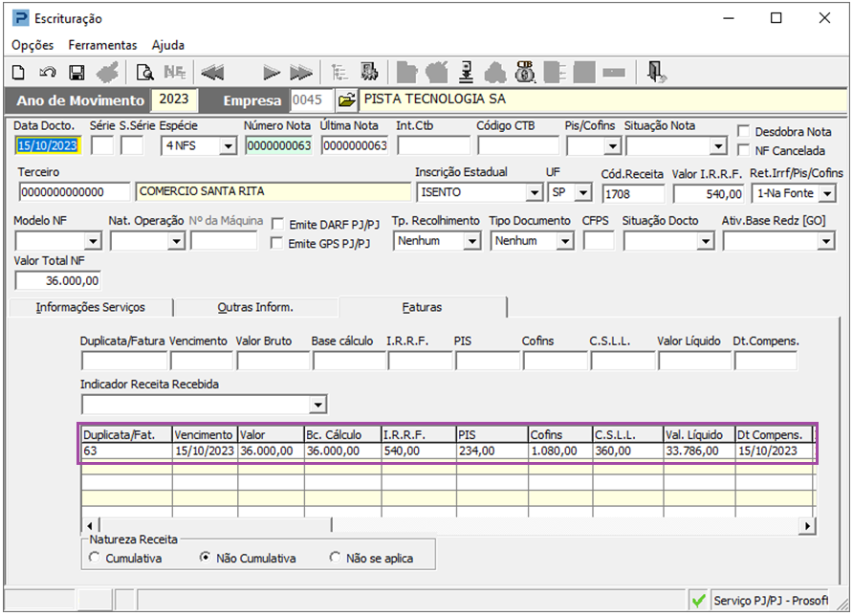The image size is (853, 616).
Task: Switch to the Outras Inform. tab
Action: (x=255, y=307)
